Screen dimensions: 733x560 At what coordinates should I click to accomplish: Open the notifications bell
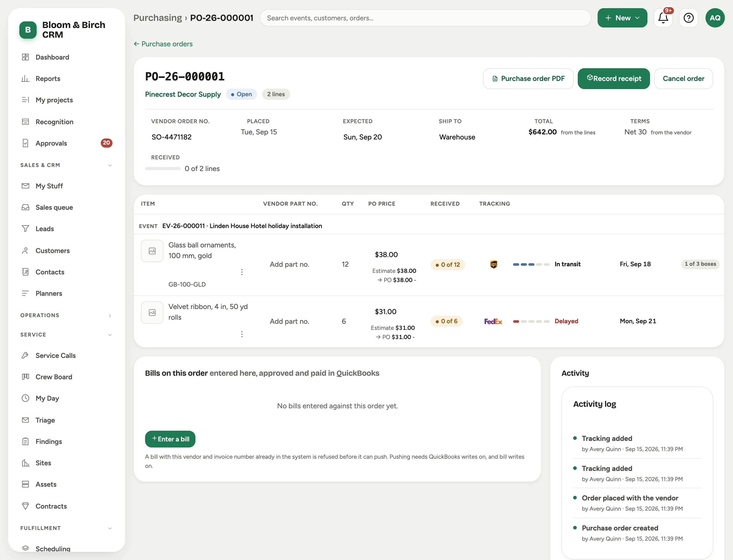663,18
